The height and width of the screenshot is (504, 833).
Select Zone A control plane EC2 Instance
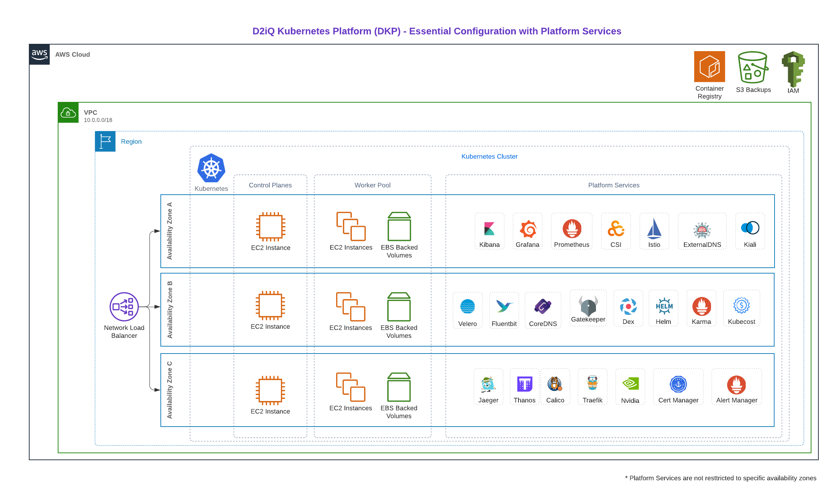pos(270,227)
